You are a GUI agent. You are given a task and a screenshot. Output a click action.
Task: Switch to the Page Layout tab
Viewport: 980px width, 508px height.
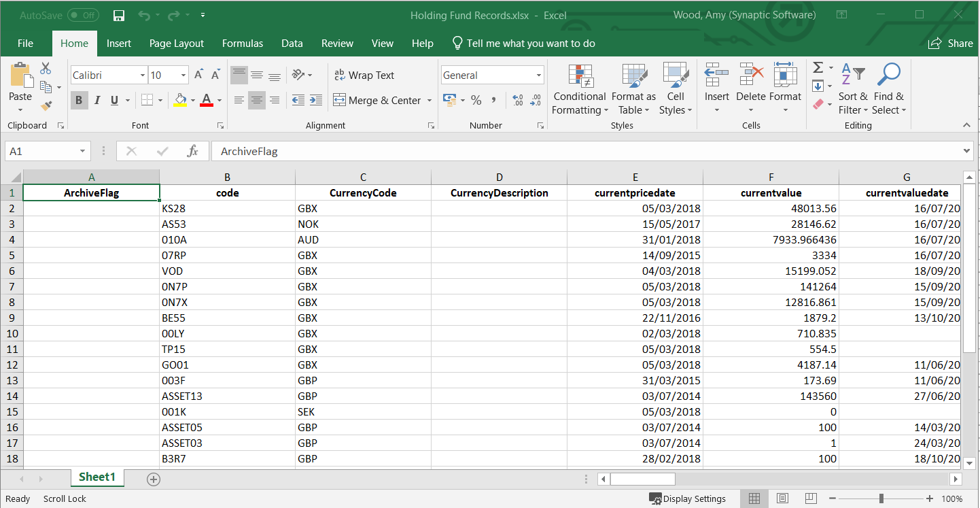pos(177,43)
